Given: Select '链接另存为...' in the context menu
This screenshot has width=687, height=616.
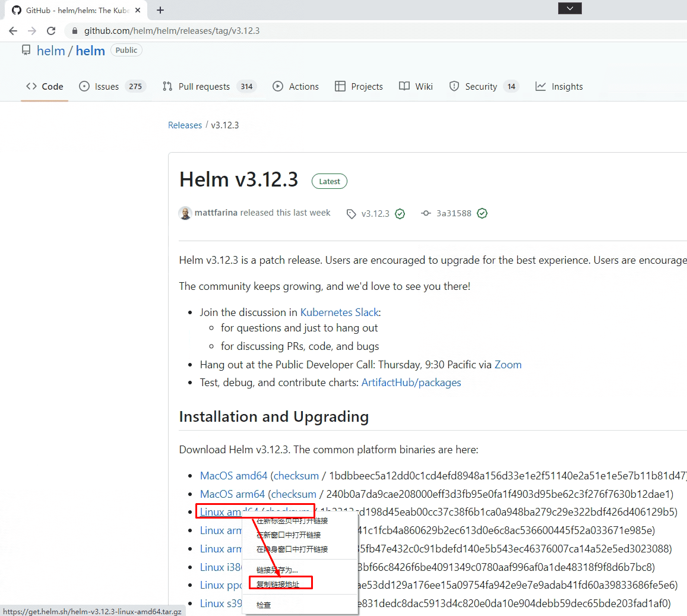Looking at the screenshot, I should tap(277, 570).
